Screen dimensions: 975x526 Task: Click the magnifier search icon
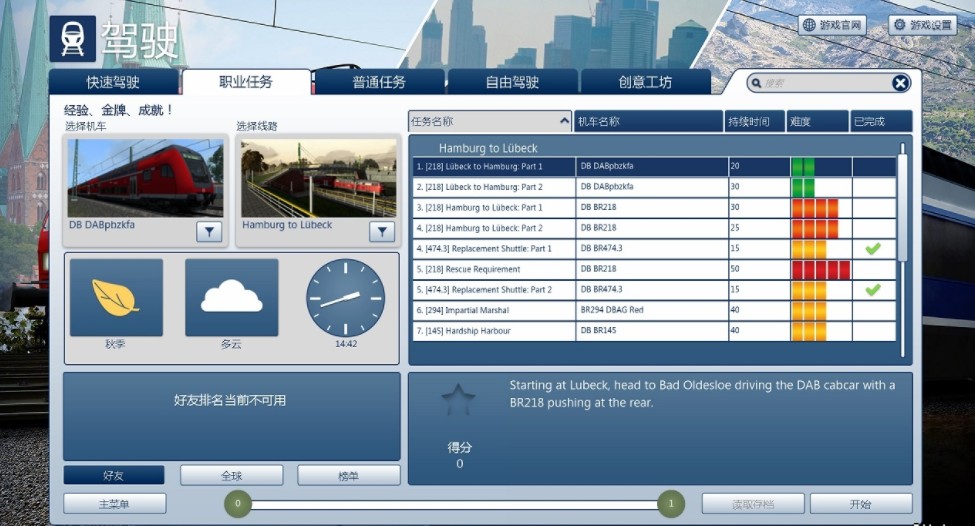point(756,83)
